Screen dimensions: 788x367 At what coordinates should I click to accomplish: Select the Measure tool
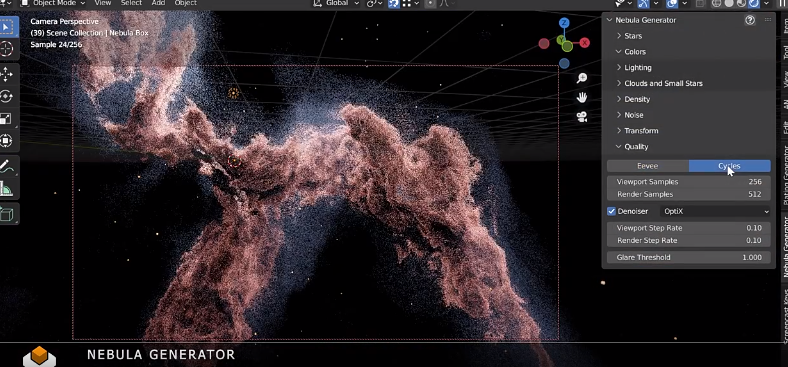(7, 189)
